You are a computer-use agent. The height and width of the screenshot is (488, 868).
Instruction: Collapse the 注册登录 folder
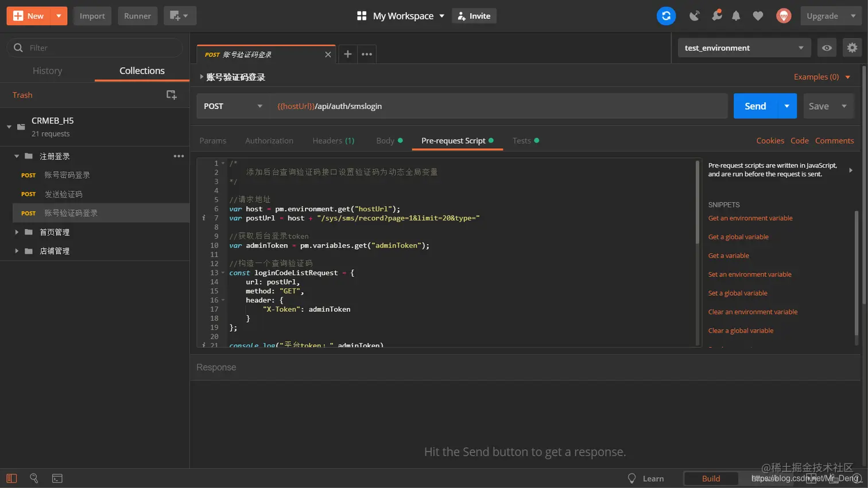(x=17, y=156)
